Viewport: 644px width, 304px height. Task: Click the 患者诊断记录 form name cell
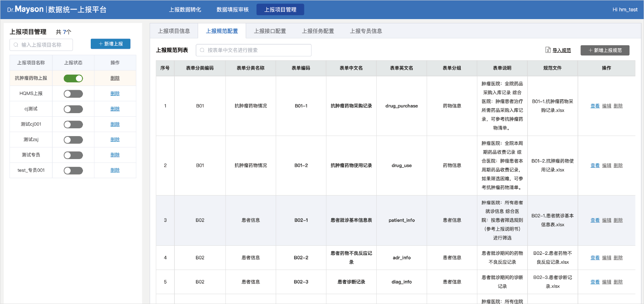(x=351, y=282)
